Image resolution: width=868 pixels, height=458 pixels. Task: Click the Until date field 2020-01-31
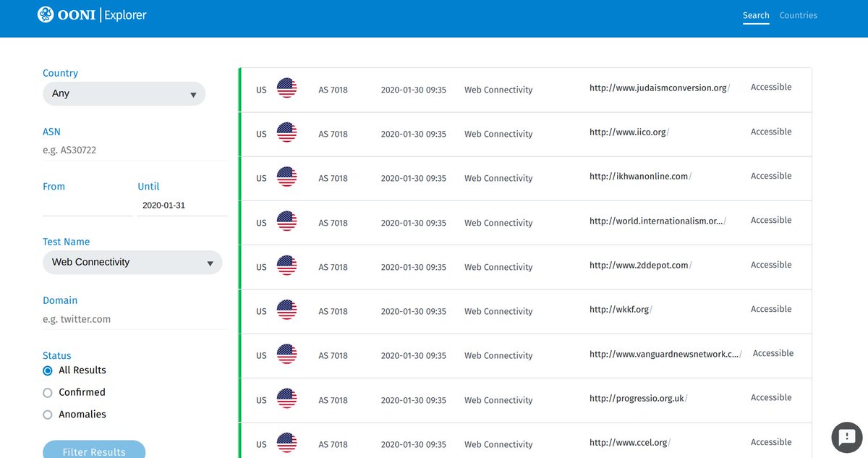pos(182,205)
